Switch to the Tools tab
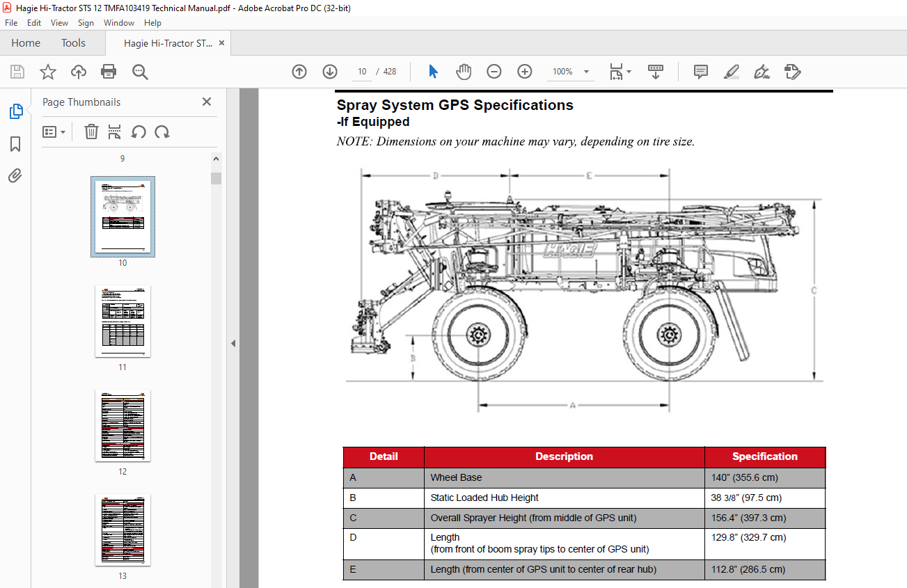 click(x=73, y=43)
